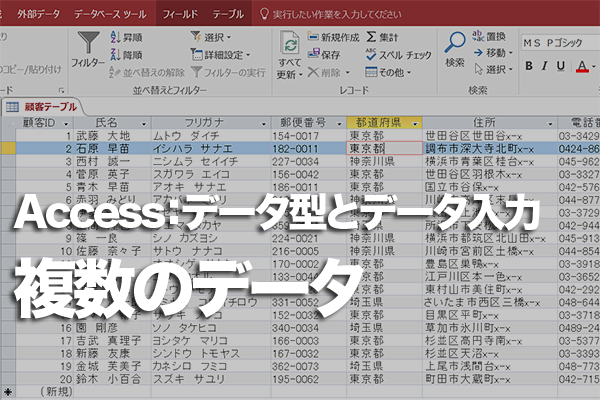Sort descending with 降順
Image resolution: width=600 pixels, height=400 pixels.
tap(126, 55)
